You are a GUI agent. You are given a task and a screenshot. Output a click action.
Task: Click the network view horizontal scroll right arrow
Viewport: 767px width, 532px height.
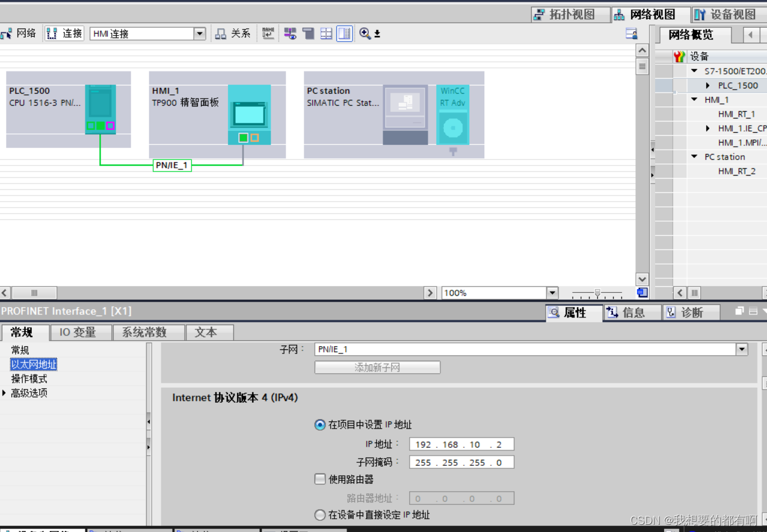coord(430,293)
